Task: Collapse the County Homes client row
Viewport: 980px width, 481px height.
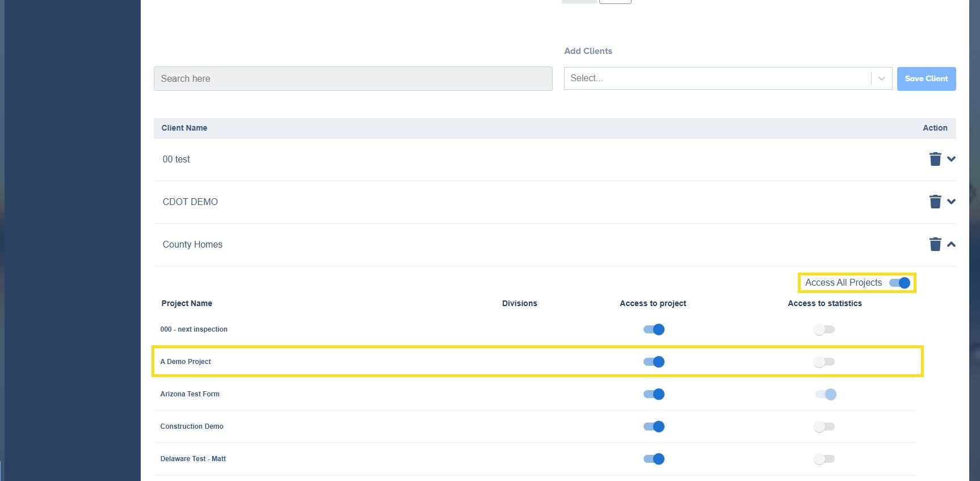Action: (952, 244)
